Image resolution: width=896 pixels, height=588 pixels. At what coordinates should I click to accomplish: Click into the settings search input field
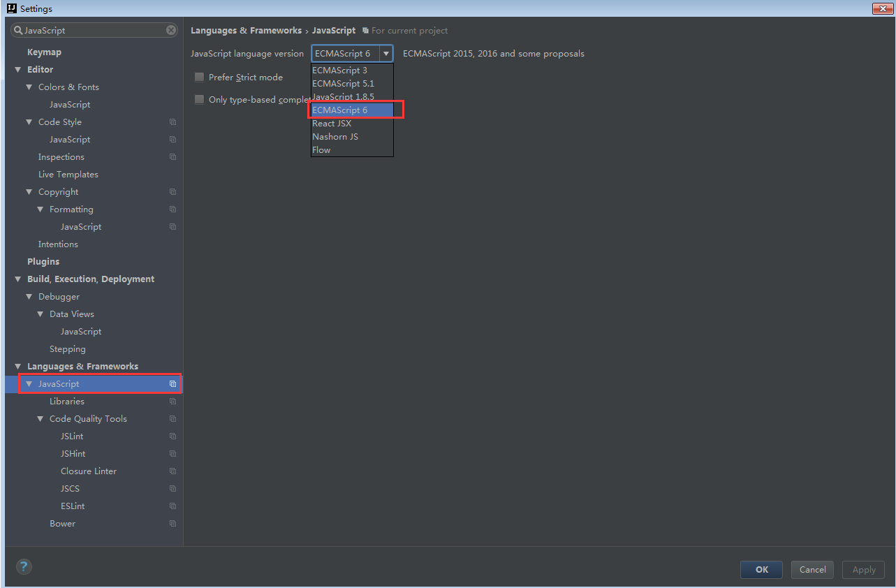(x=94, y=31)
